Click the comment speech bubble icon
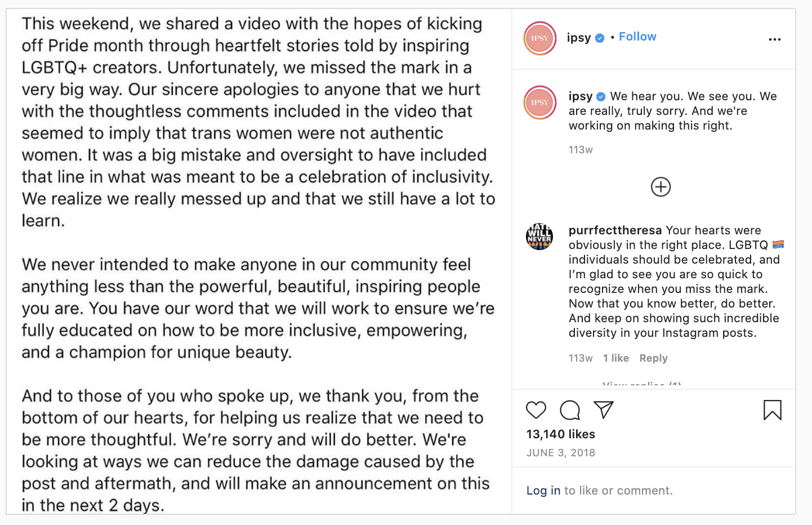 (570, 410)
